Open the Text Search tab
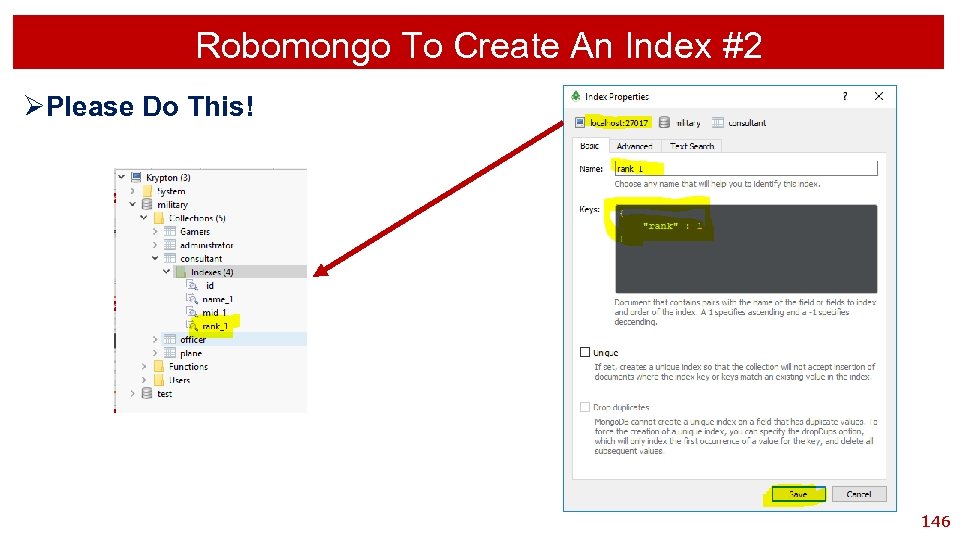The height and width of the screenshot is (540, 960). click(692, 146)
